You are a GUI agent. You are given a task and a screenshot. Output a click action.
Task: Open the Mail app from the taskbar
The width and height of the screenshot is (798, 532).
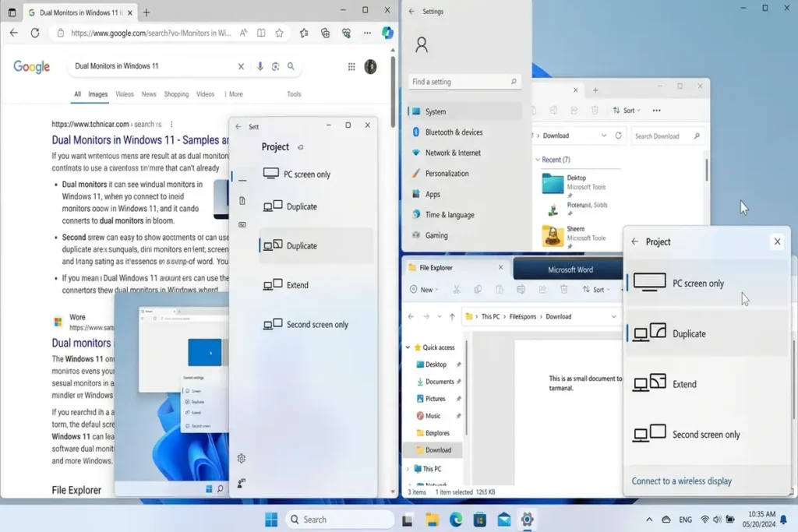tap(504, 520)
